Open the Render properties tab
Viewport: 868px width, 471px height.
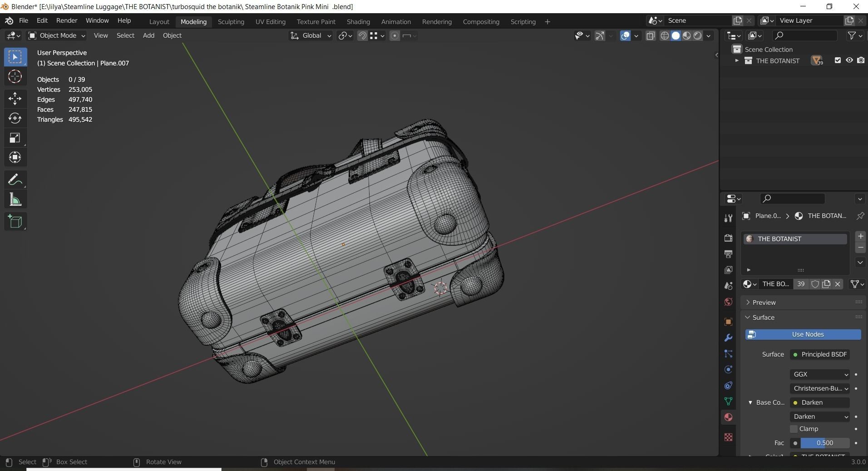point(728,238)
